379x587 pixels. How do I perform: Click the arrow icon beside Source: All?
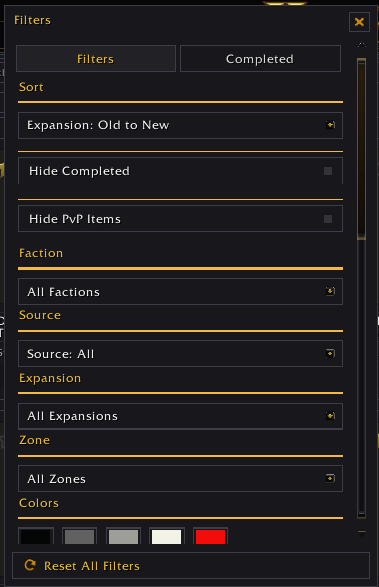[x=330, y=353]
